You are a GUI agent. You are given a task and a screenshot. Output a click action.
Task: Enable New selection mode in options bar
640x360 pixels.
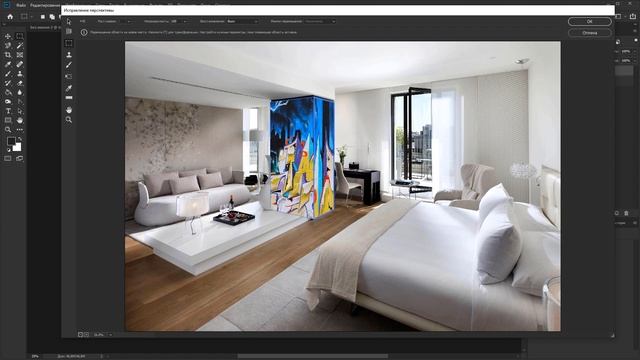(x=42, y=17)
